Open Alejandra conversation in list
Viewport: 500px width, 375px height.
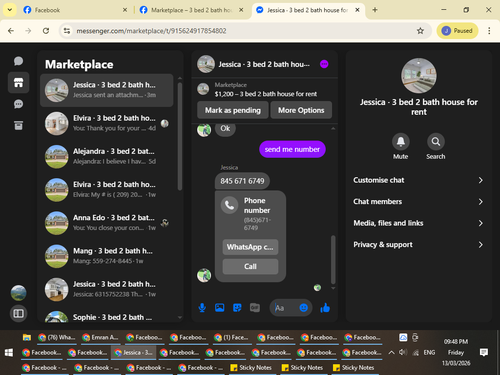107,156
